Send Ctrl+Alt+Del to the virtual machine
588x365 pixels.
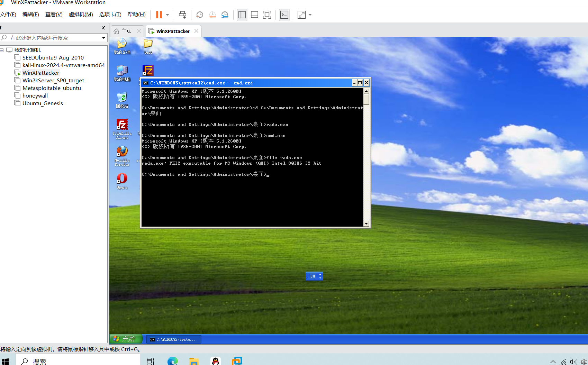click(182, 15)
